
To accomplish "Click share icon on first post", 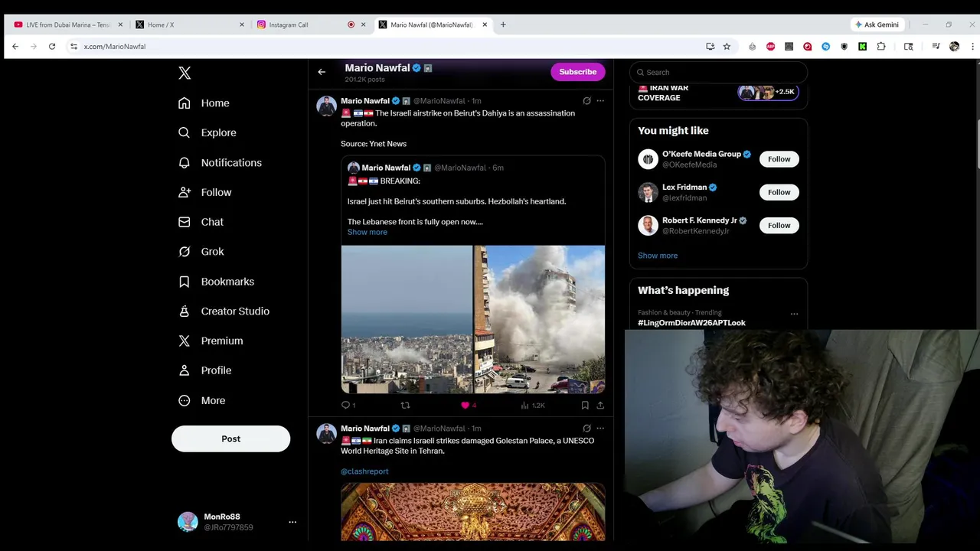I will click(600, 405).
